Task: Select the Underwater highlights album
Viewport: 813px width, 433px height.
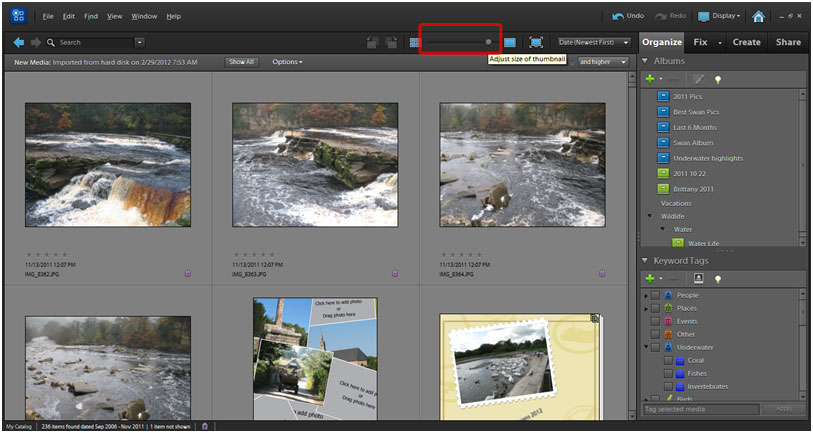Action: pyautogui.click(x=708, y=158)
